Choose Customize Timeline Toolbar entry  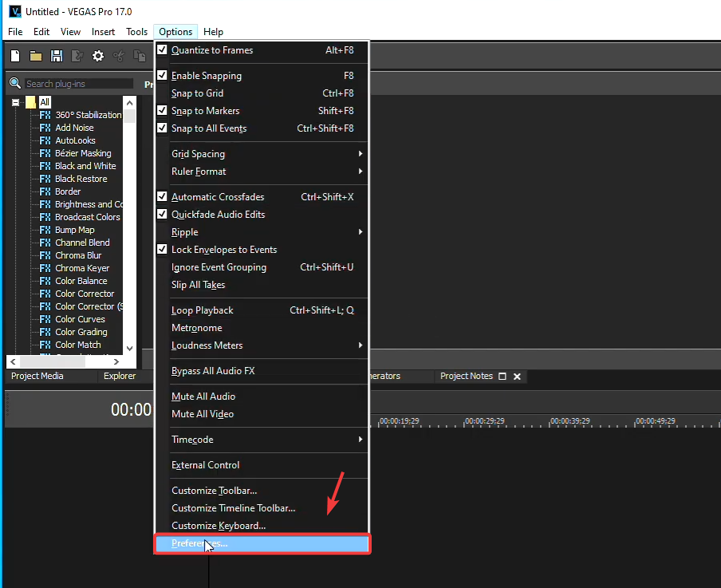[x=262, y=508]
